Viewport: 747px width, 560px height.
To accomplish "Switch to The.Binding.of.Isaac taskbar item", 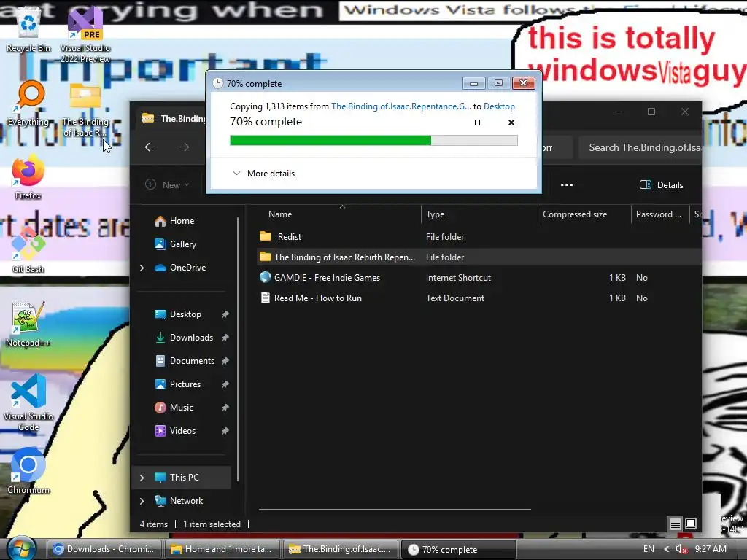I will [x=340, y=549].
